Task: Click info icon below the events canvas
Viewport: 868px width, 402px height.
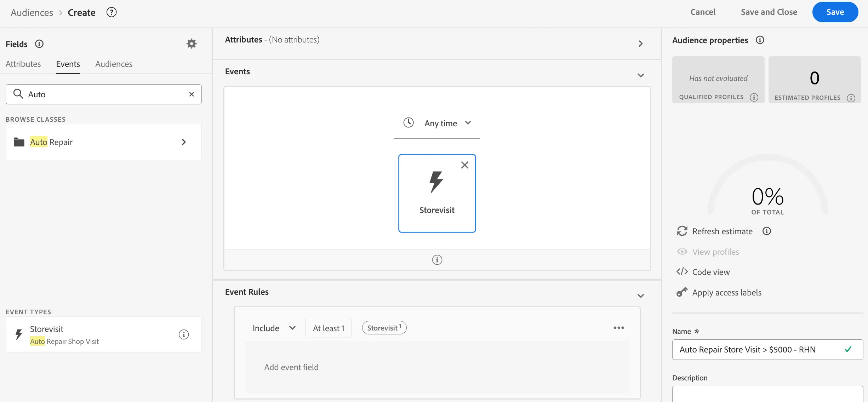Action: pyautogui.click(x=437, y=260)
